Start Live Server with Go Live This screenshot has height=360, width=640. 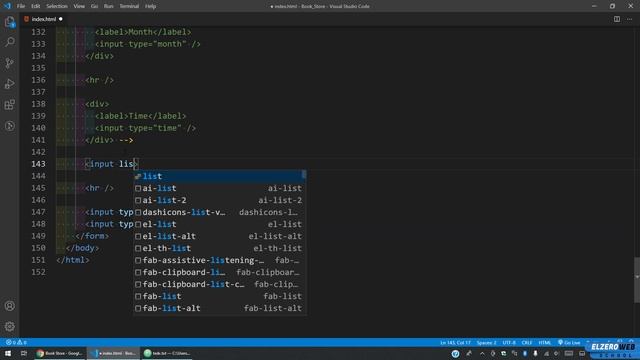click(x=569, y=342)
